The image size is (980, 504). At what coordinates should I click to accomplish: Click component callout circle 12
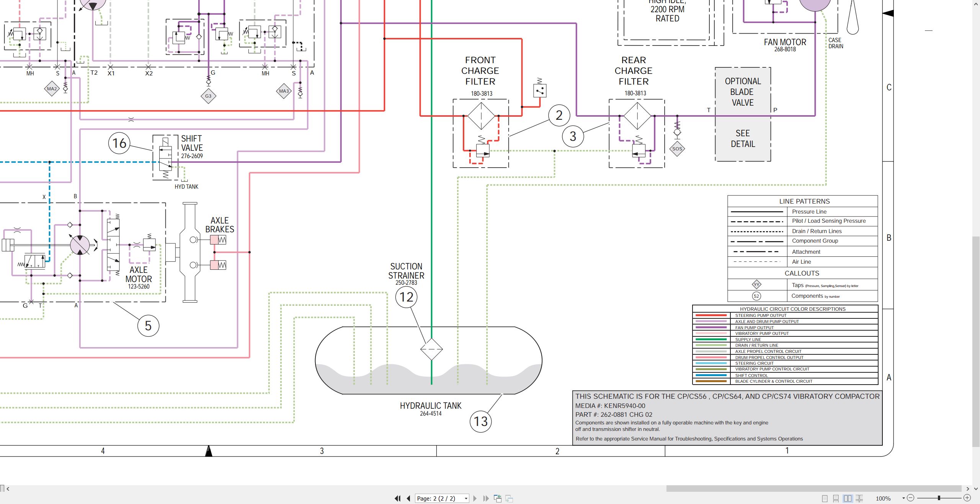tap(406, 297)
